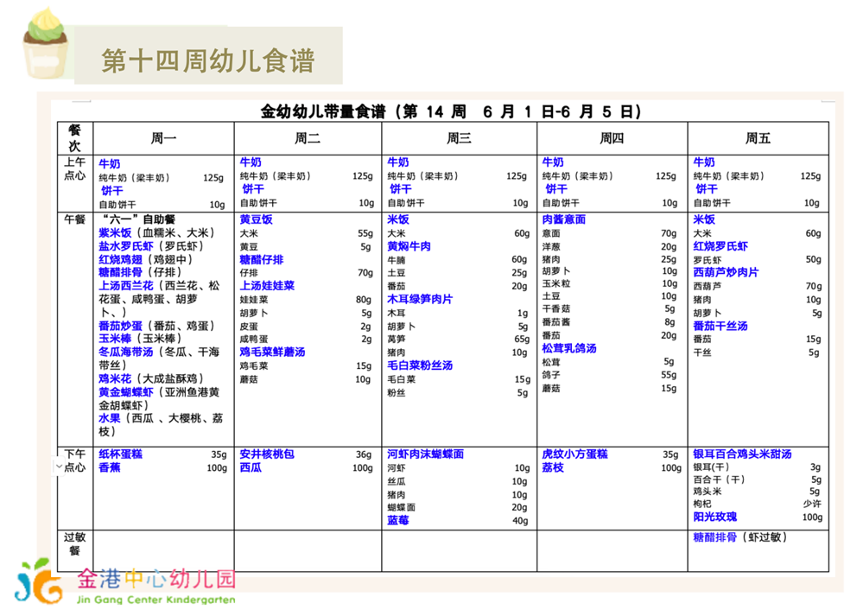Screen dimensions: 863x616
Task: Click 牛奶 in Monday morning snack
Action: click(x=110, y=163)
